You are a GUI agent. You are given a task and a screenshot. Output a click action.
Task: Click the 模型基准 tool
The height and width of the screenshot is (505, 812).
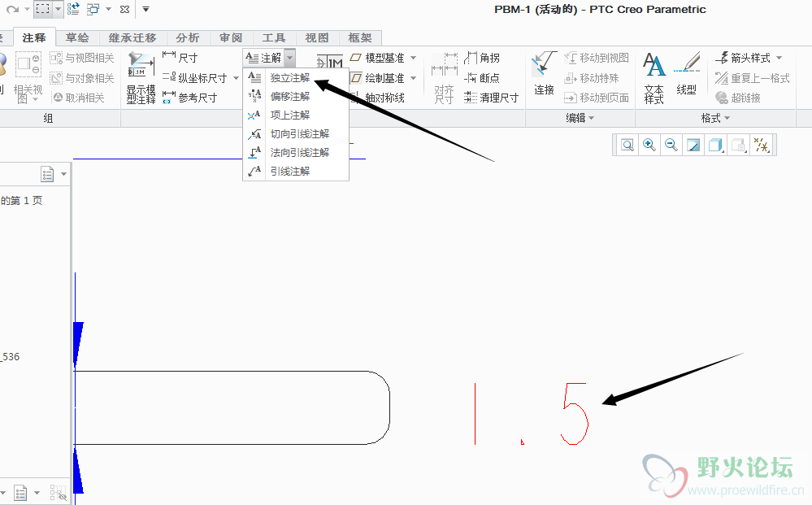click(x=378, y=58)
